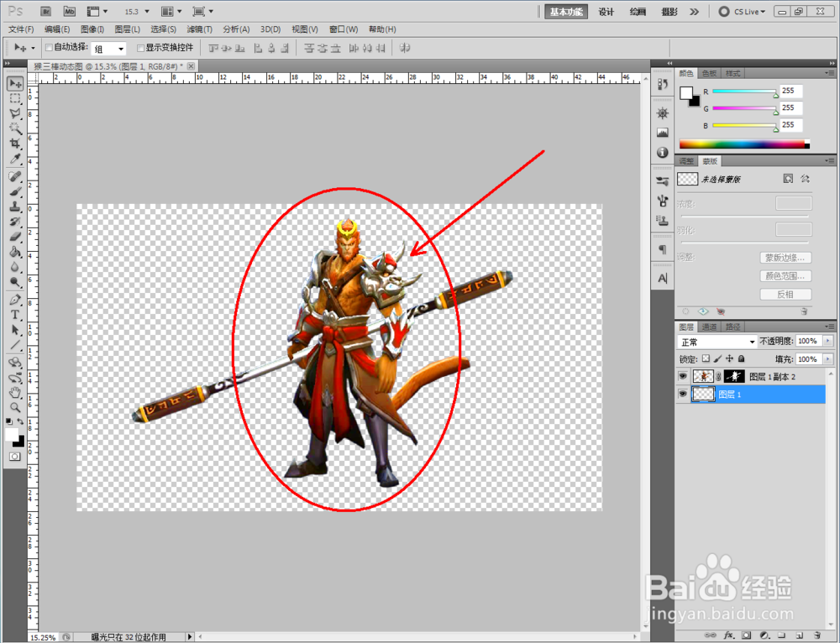Viewport: 840px width, 643px height.
Task: Select the Quick Selection tool
Action: click(15, 128)
